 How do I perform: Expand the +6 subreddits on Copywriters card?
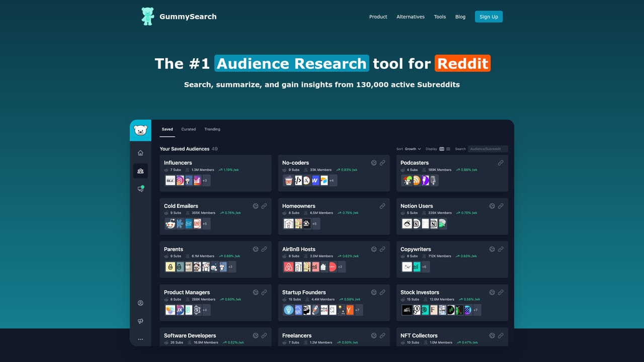pos(424,267)
